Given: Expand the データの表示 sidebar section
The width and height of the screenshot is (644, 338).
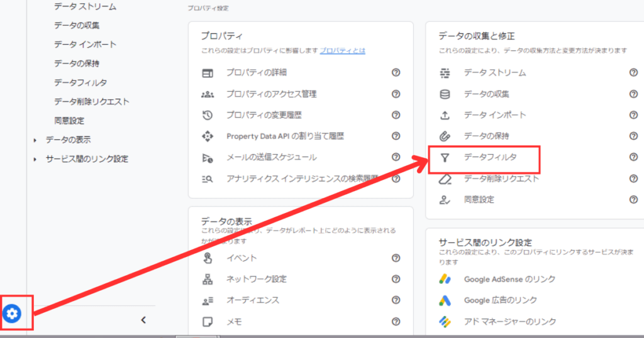Looking at the screenshot, I should coord(35,140).
